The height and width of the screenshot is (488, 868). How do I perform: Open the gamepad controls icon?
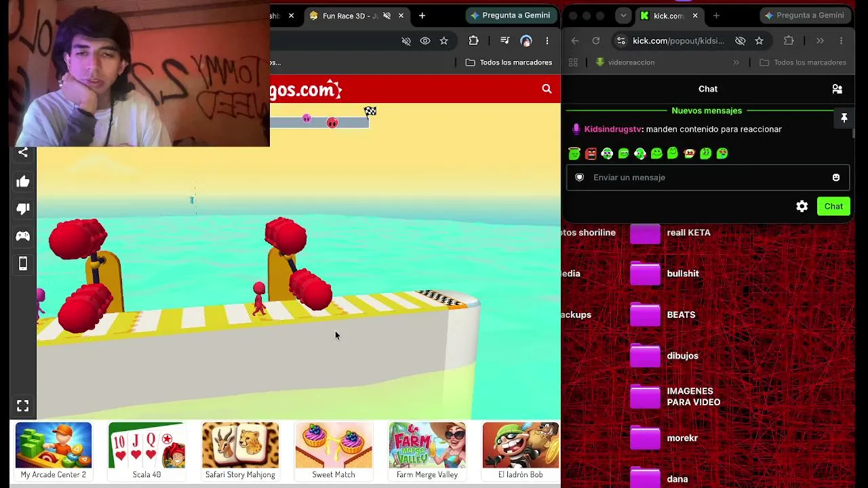[x=23, y=236]
